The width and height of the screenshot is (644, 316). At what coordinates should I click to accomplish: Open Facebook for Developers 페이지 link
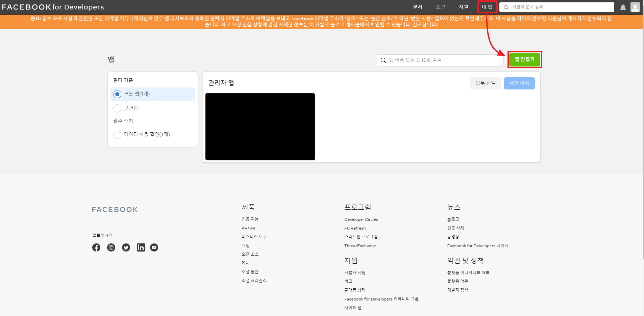[478, 246]
